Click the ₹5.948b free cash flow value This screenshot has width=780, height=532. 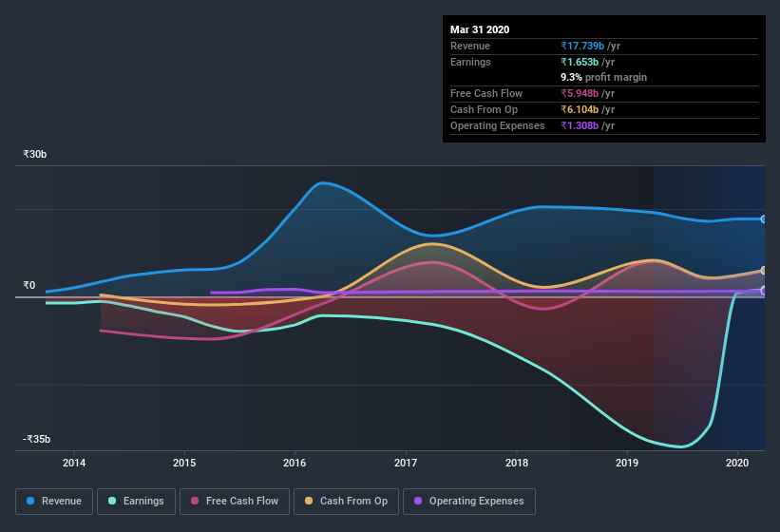tap(580, 93)
